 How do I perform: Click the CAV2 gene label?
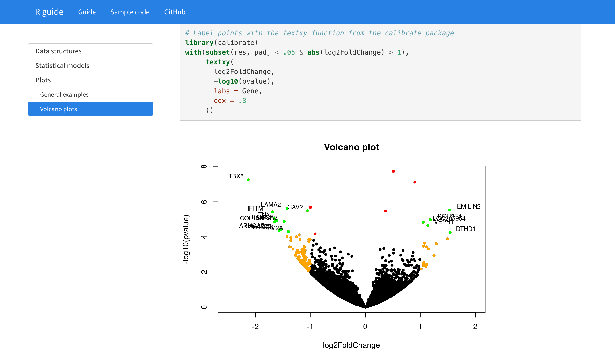click(x=295, y=207)
